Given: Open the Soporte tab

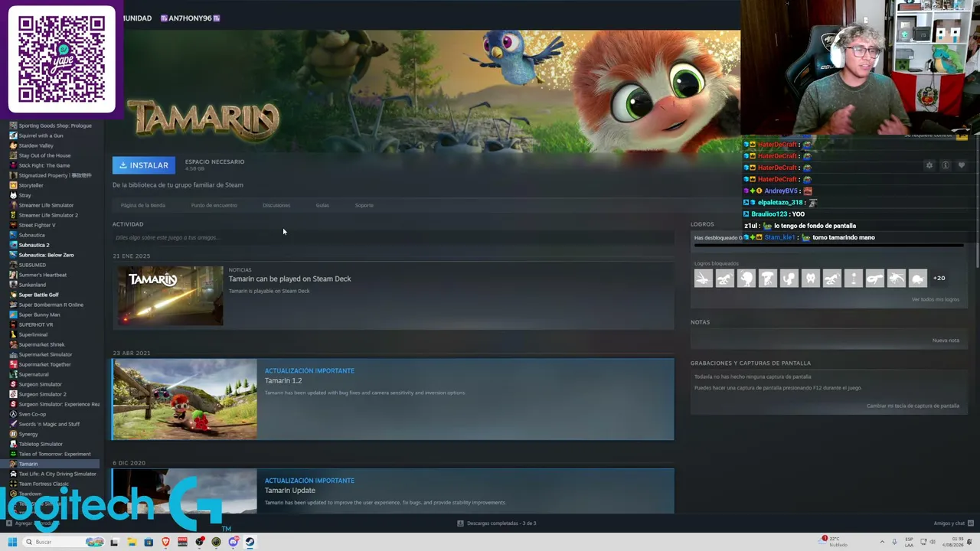Looking at the screenshot, I should point(364,205).
